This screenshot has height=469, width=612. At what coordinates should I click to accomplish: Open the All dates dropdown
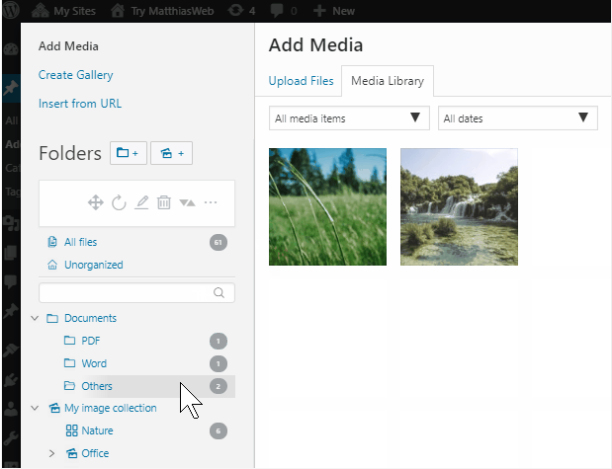pyautogui.click(x=518, y=118)
